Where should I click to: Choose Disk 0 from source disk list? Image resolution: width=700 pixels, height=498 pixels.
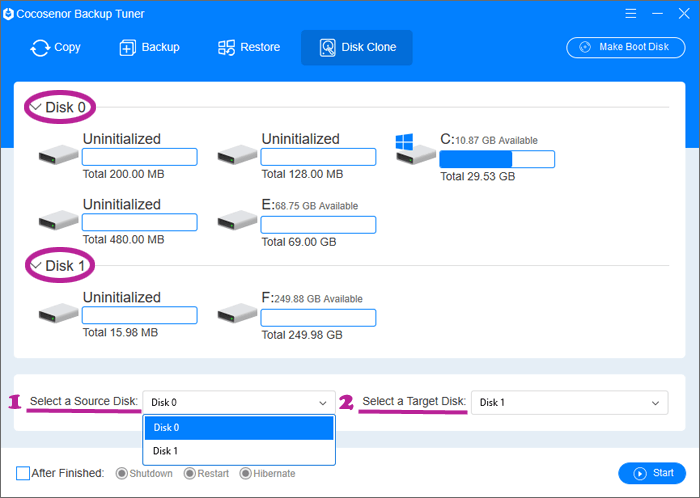[239, 427]
